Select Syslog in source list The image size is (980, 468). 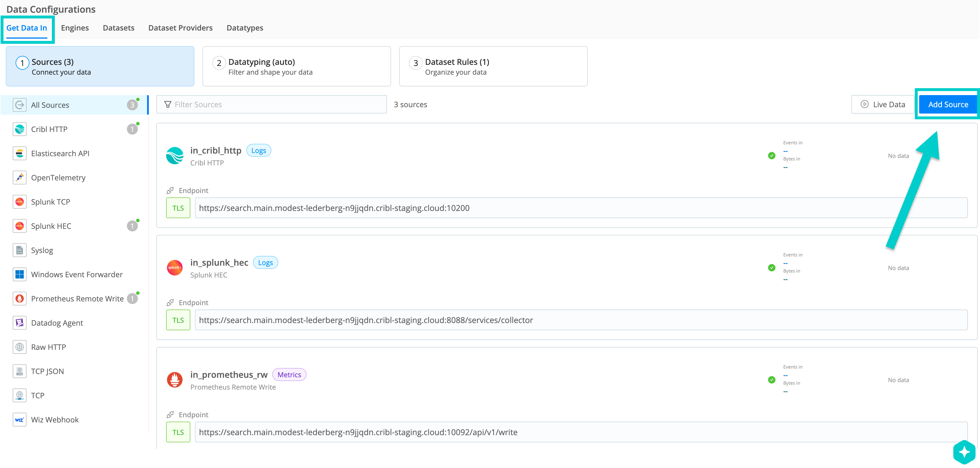74,250
